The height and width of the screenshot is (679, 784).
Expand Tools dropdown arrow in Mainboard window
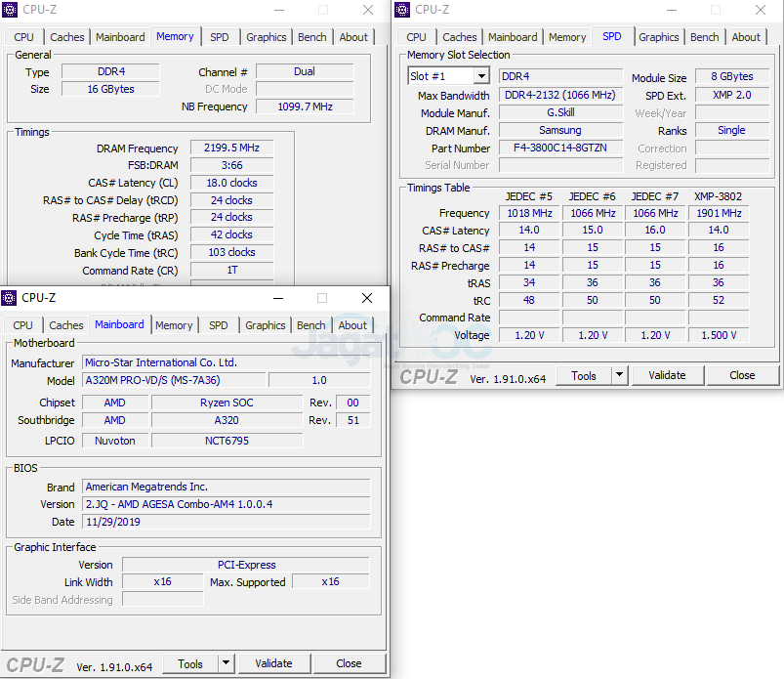(226, 663)
